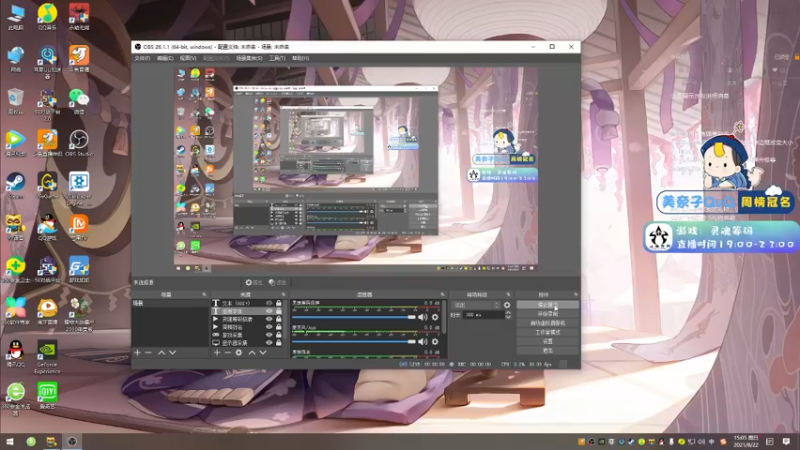Decrease transition duration with down arrow
800x450 pixels.
tap(508, 317)
